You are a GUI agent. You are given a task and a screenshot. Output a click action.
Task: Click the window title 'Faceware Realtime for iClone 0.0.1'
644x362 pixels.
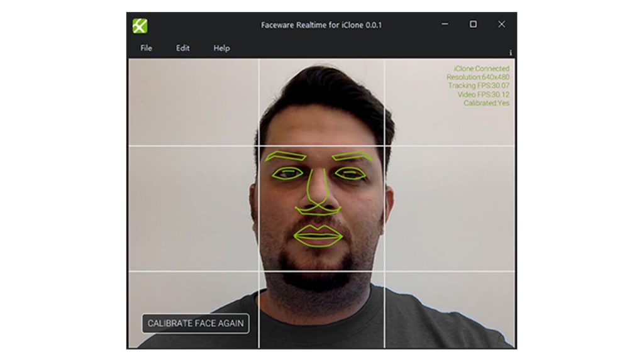[x=321, y=25]
